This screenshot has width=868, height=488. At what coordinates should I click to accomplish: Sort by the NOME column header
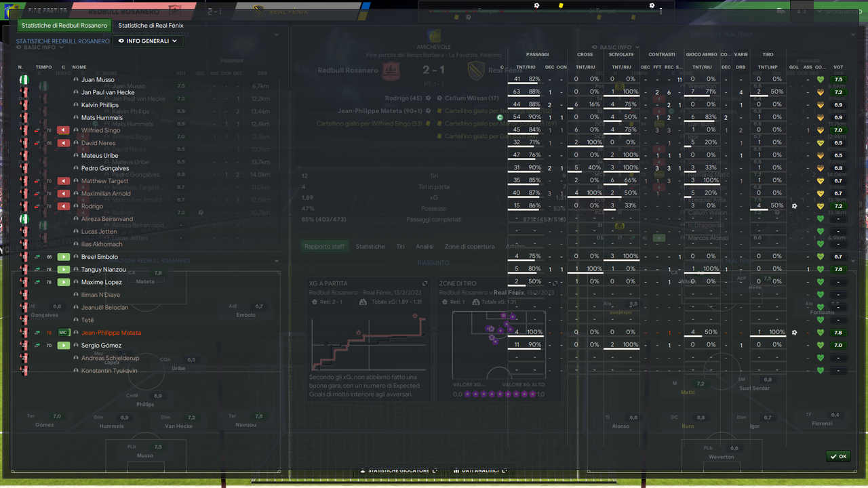pos(79,67)
